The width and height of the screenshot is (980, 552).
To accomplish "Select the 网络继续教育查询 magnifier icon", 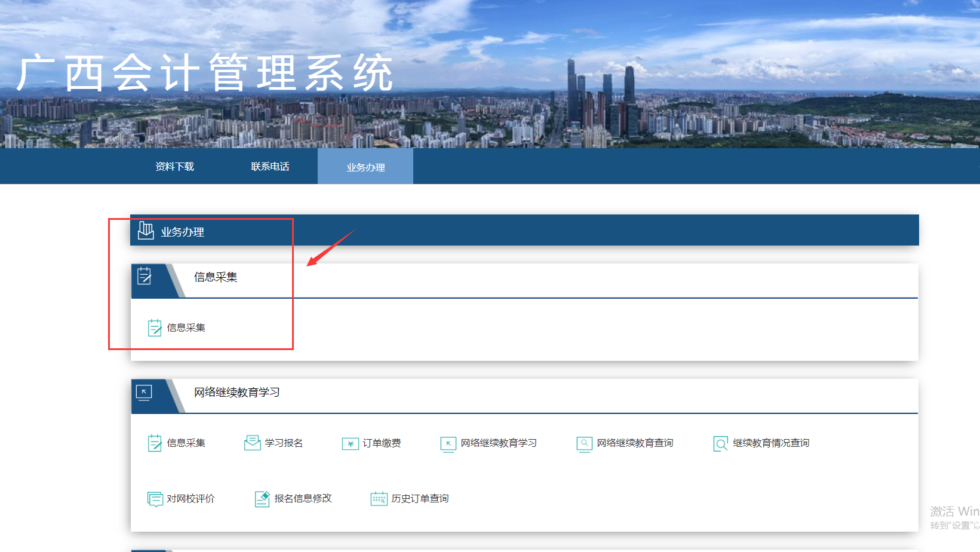I will (584, 443).
